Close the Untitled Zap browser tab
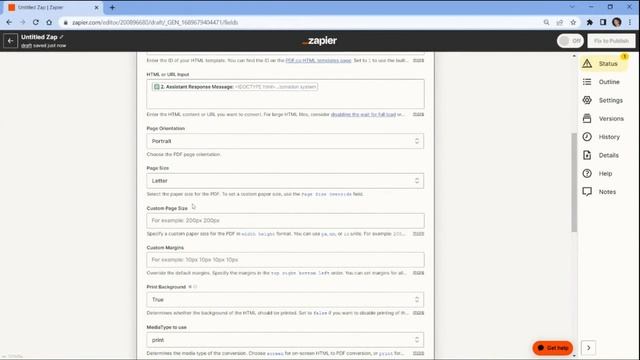This screenshot has height=360, width=640. tap(97, 7)
